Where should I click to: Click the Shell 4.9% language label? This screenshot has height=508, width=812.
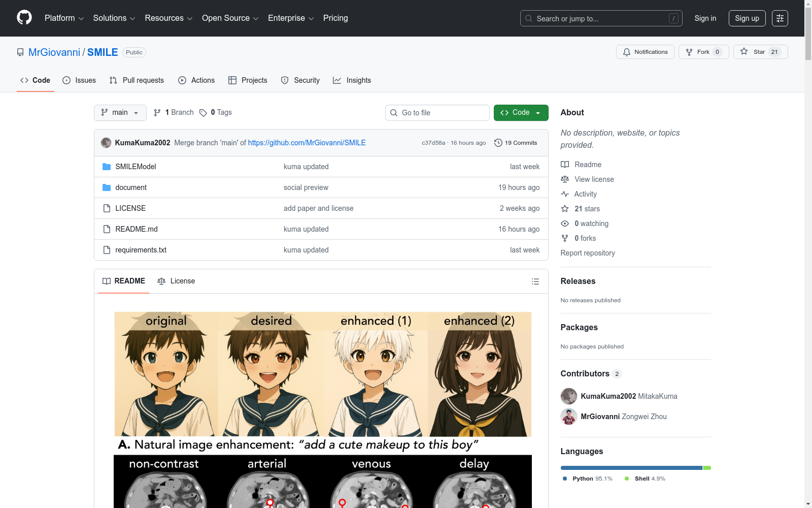click(x=645, y=479)
